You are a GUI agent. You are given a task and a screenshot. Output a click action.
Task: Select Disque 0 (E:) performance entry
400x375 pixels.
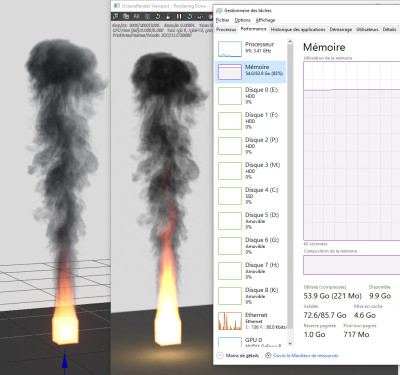[250, 96]
